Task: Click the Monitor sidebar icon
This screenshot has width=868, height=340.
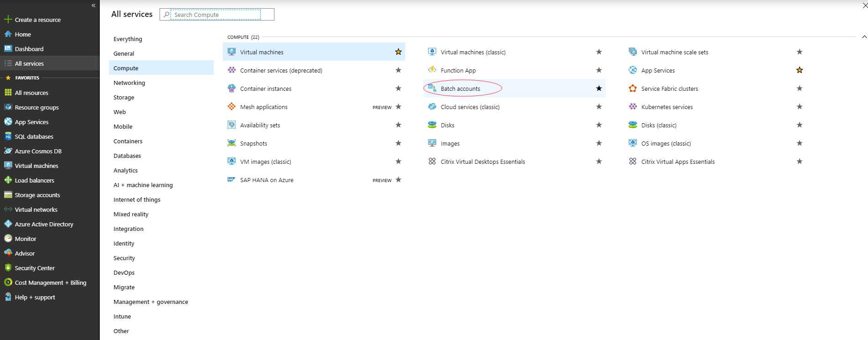Action: point(8,238)
